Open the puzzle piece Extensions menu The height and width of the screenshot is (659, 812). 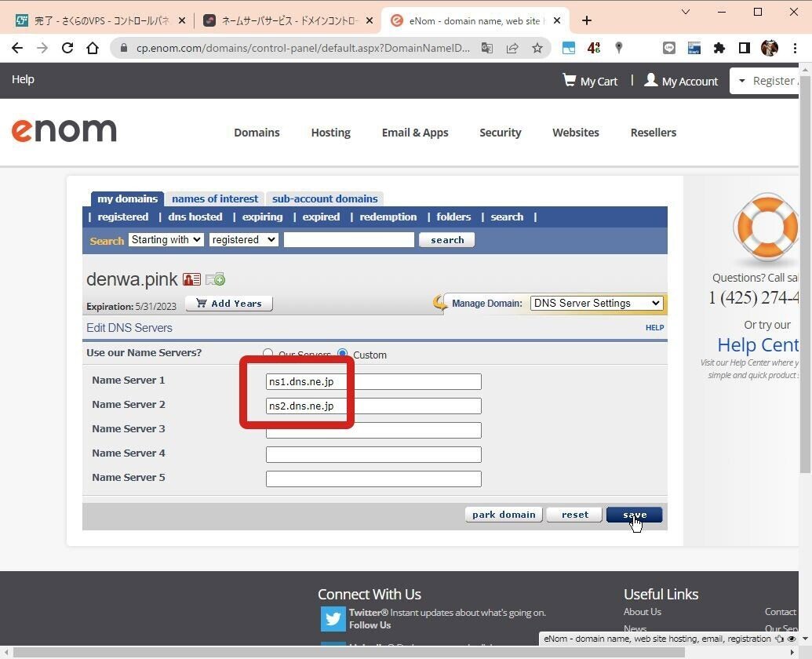[x=719, y=48]
